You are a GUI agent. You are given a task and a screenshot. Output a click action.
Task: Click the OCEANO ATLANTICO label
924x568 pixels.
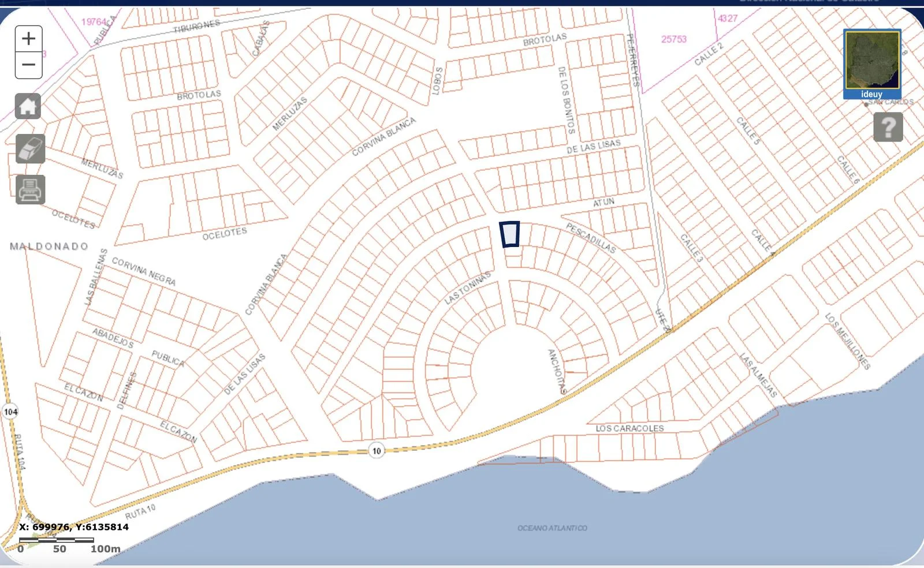(552, 528)
